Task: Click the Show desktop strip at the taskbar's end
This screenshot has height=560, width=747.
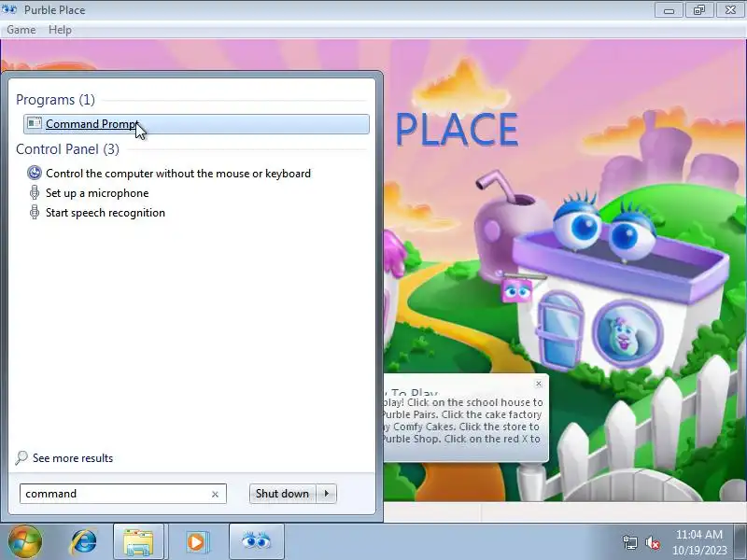Action: click(741, 541)
